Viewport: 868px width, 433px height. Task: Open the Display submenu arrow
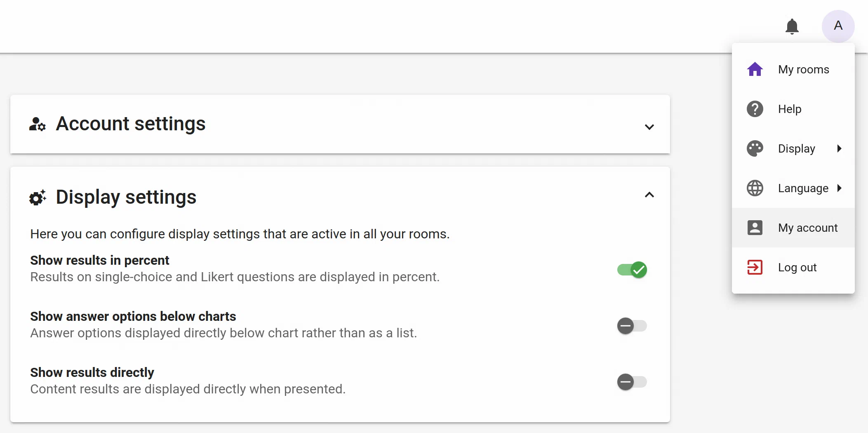click(x=839, y=148)
